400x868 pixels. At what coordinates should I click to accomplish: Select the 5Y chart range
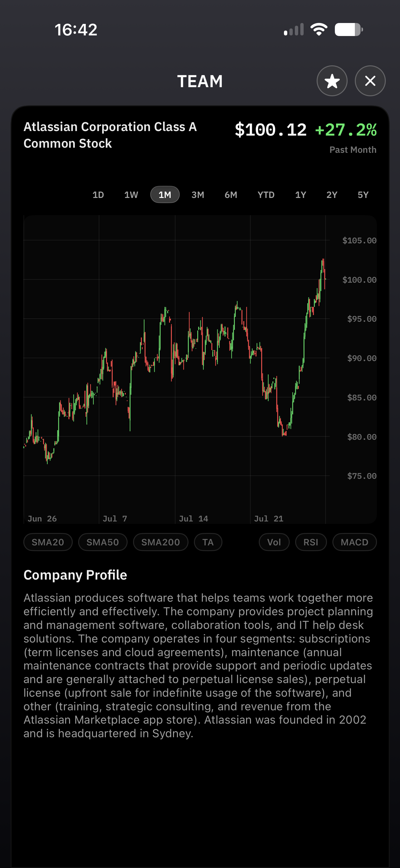click(363, 194)
